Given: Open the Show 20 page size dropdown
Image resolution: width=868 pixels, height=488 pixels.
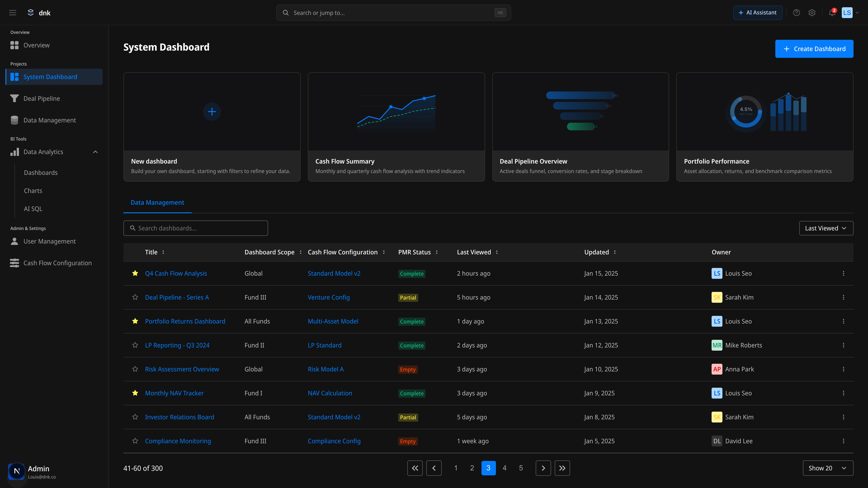Looking at the screenshot, I should (x=828, y=468).
